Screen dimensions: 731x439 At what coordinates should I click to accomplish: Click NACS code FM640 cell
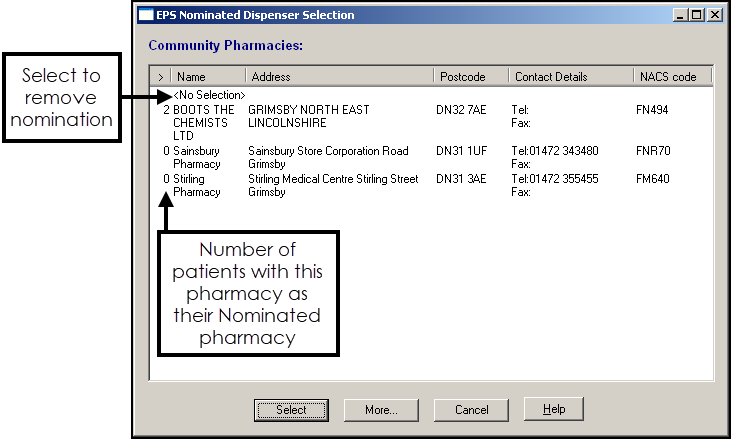[x=653, y=179]
